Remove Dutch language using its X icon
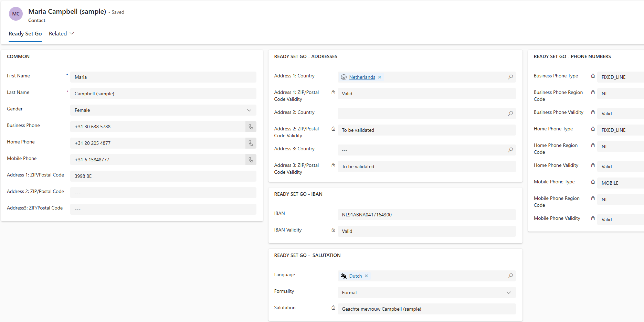 pos(366,276)
